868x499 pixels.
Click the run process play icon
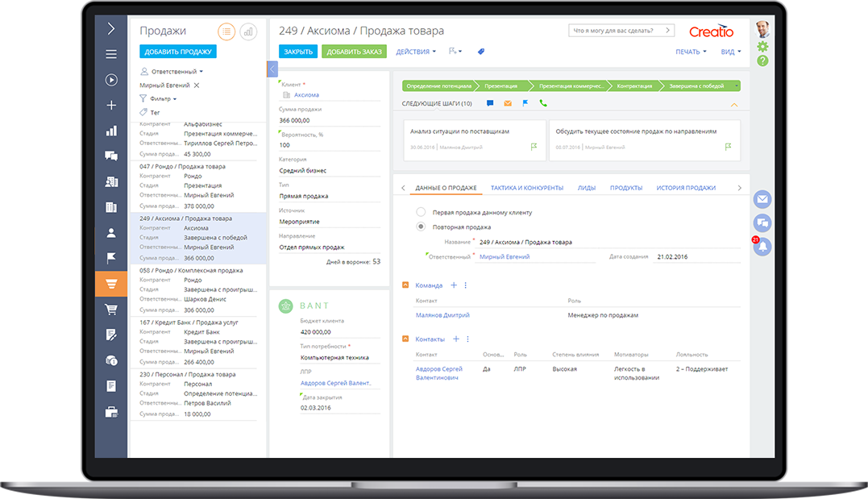point(110,80)
